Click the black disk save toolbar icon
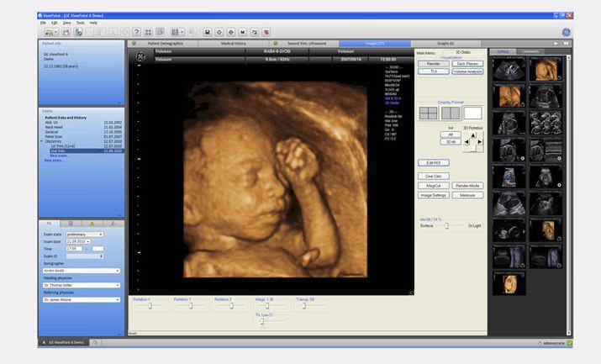Viewport: 601px width, 364px height. (x=208, y=32)
